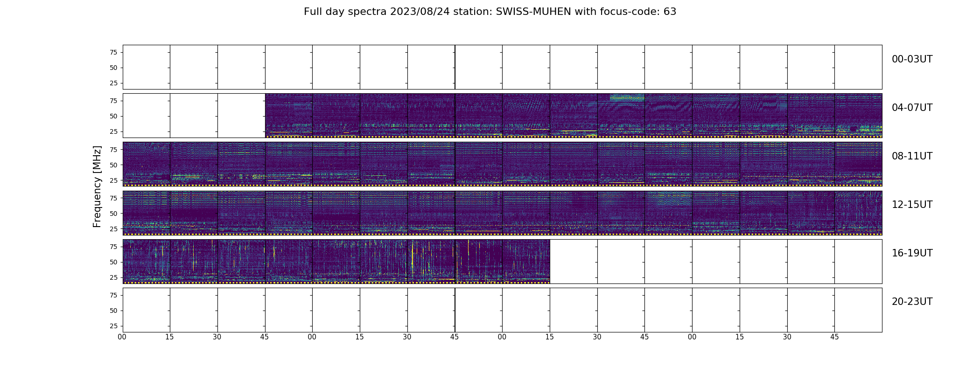Click the "16-19UT" row label

coord(912,253)
